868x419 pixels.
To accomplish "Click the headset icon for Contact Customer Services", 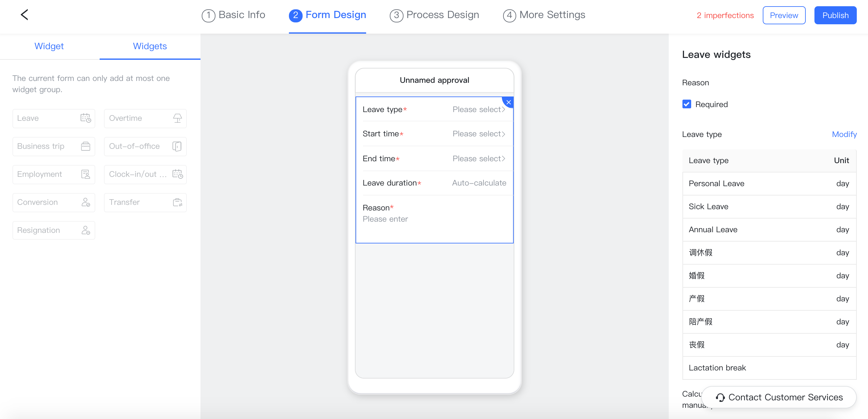I will (x=720, y=397).
